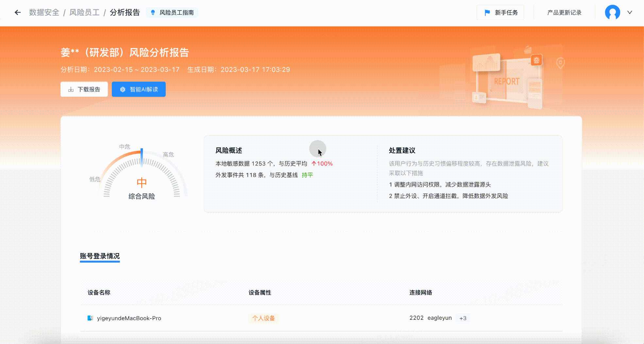
Task: Click the 处置建议 heading
Action: pyautogui.click(x=402, y=150)
